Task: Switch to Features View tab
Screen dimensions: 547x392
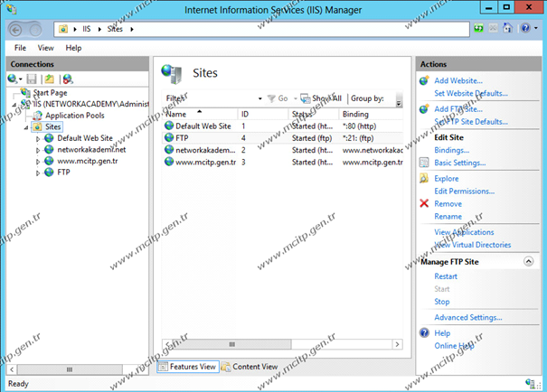Action: click(188, 367)
